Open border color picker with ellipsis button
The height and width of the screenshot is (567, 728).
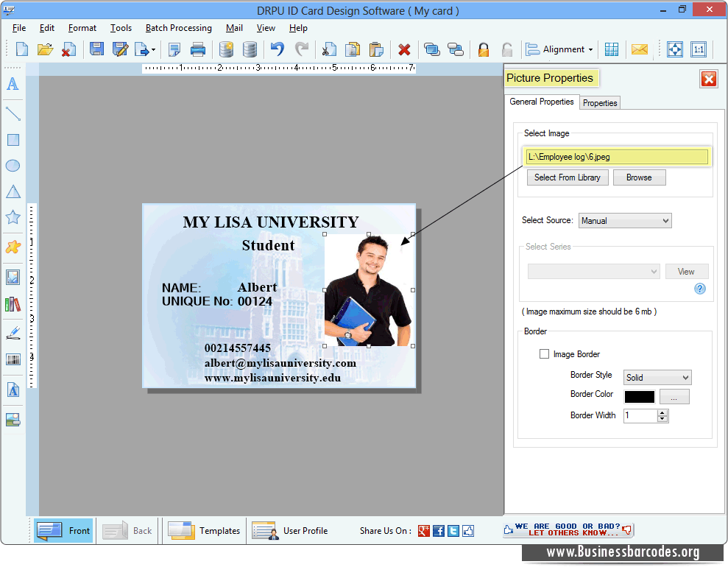coord(674,397)
